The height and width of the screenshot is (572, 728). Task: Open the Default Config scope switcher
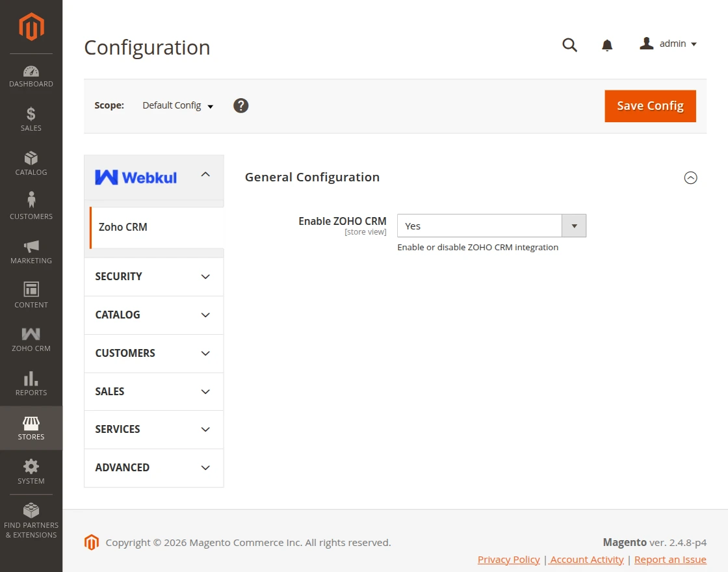(177, 105)
